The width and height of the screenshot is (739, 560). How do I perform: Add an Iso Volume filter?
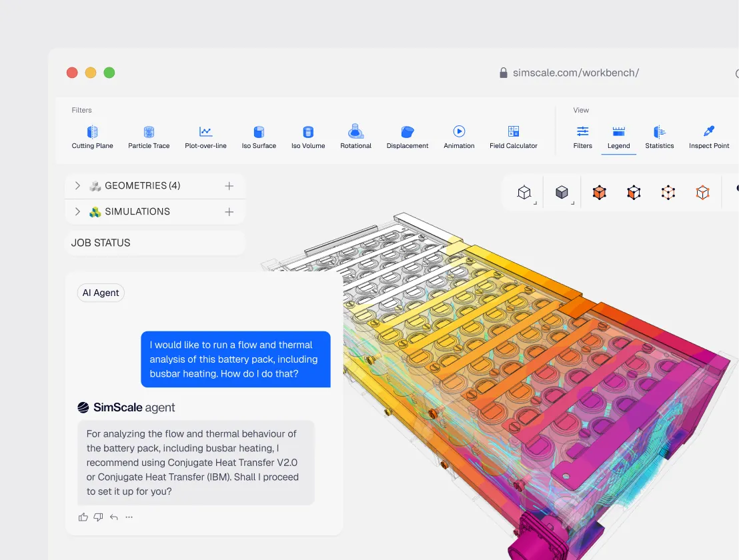[308, 137]
